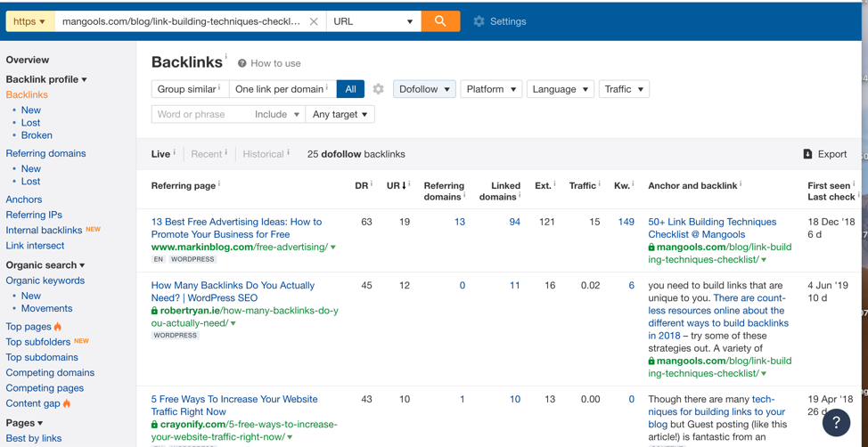Open Top subfolders in sidebar
This screenshot has width=868, height=447.
pyautogui.click(x=38, y=342)
